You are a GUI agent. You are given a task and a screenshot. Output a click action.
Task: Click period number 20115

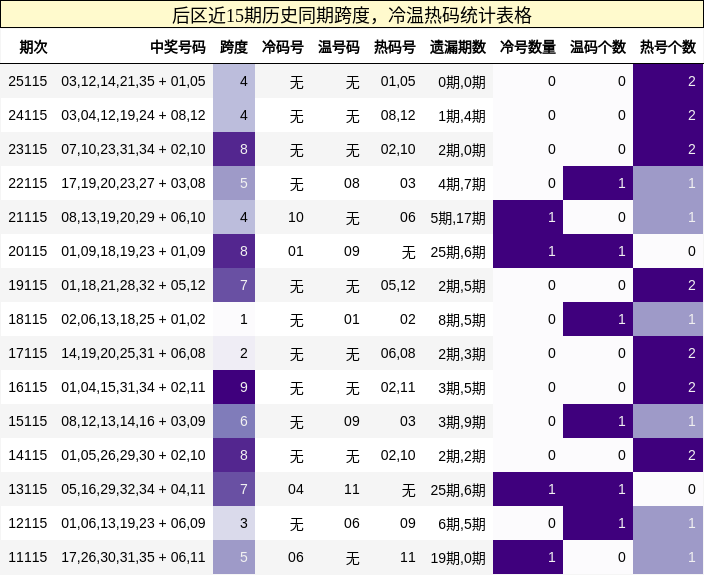point(28,251)
